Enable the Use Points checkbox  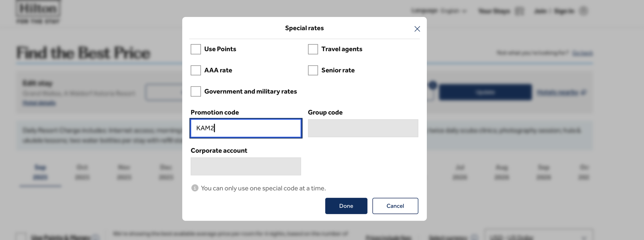[x=196, y=49]
